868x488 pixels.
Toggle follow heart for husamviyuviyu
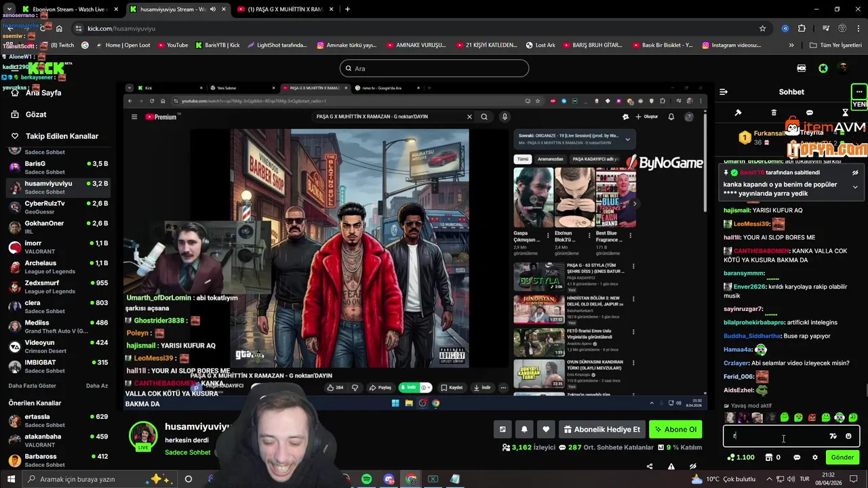click(546, 429)
